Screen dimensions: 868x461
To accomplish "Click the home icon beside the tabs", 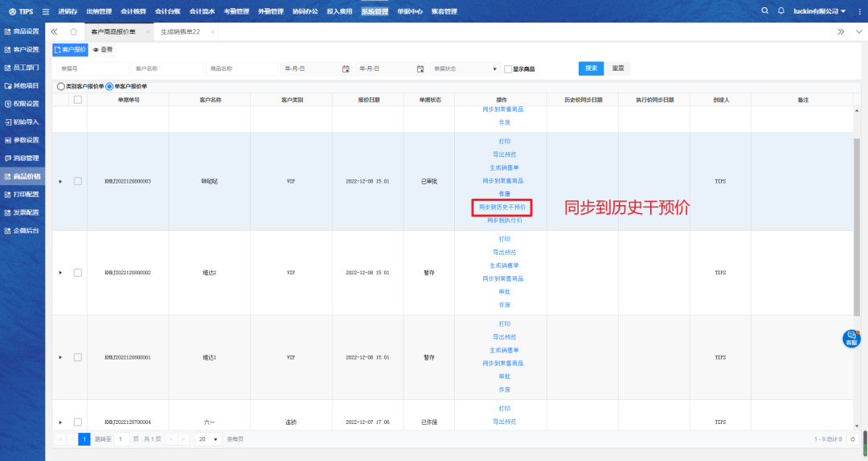I will click(x=73, y=31).
